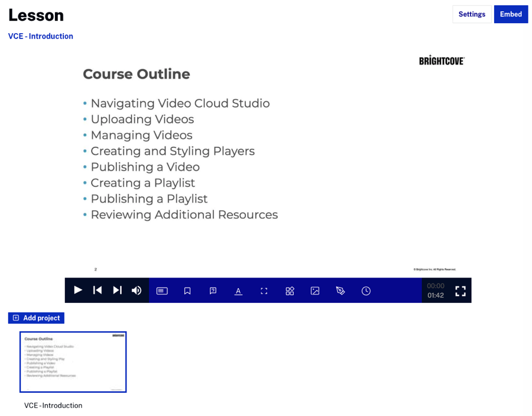Click the Embed button
The image size is (532, 416).
click(511, 14)
